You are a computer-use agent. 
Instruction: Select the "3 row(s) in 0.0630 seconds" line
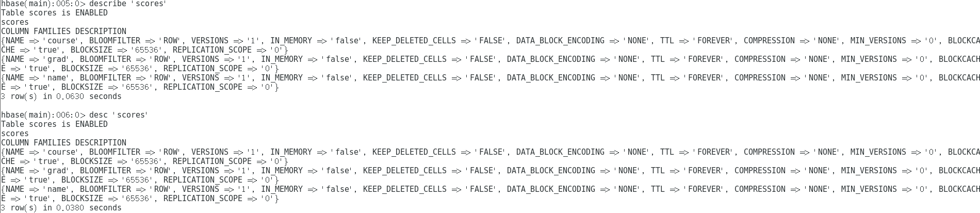pos(61,96)
